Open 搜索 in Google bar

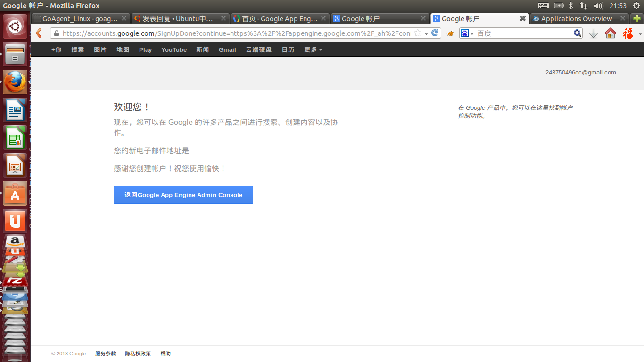(78, 49)
